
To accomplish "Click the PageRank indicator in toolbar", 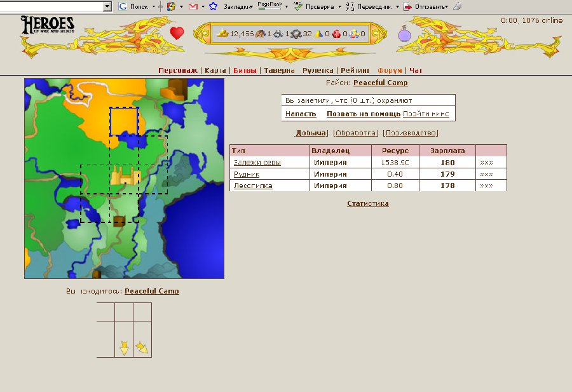I will (270, 6).
